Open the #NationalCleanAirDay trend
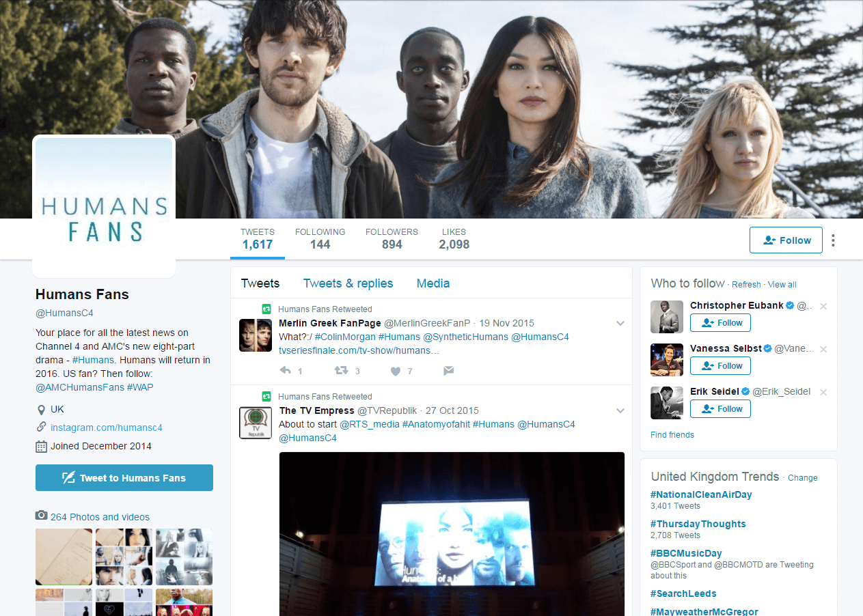Screen dimensions: 863x616 (701, 494)
